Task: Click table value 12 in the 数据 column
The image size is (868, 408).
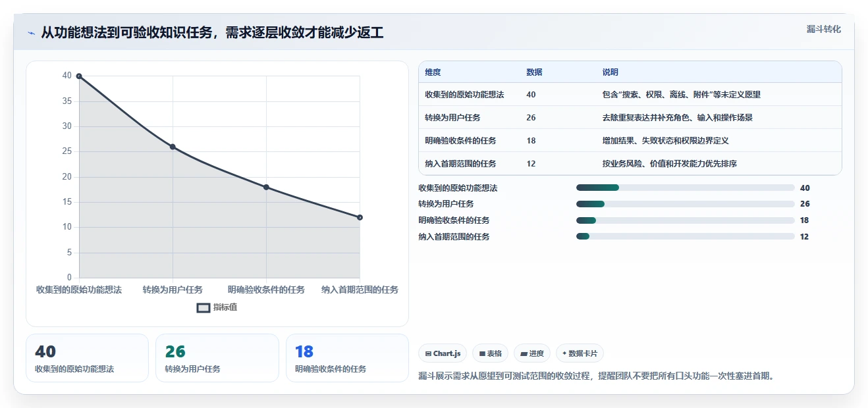Action: point(531,164)
